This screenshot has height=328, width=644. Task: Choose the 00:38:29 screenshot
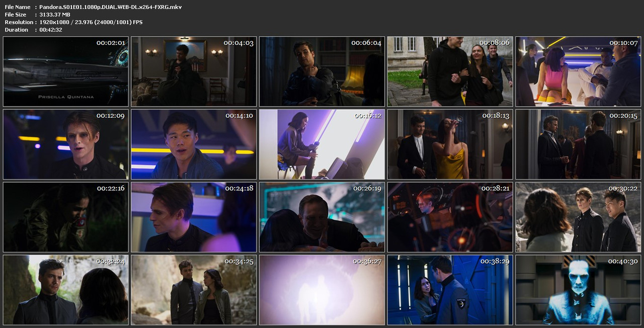point(450,290)
